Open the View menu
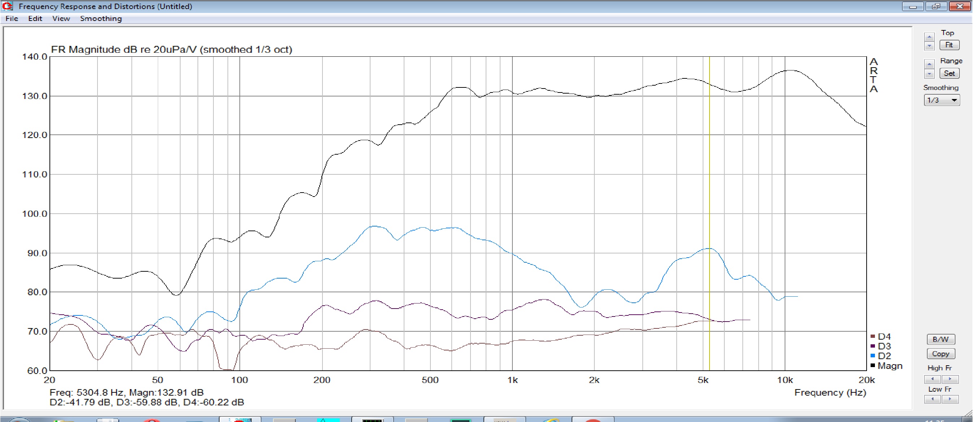 pos(61,19)
